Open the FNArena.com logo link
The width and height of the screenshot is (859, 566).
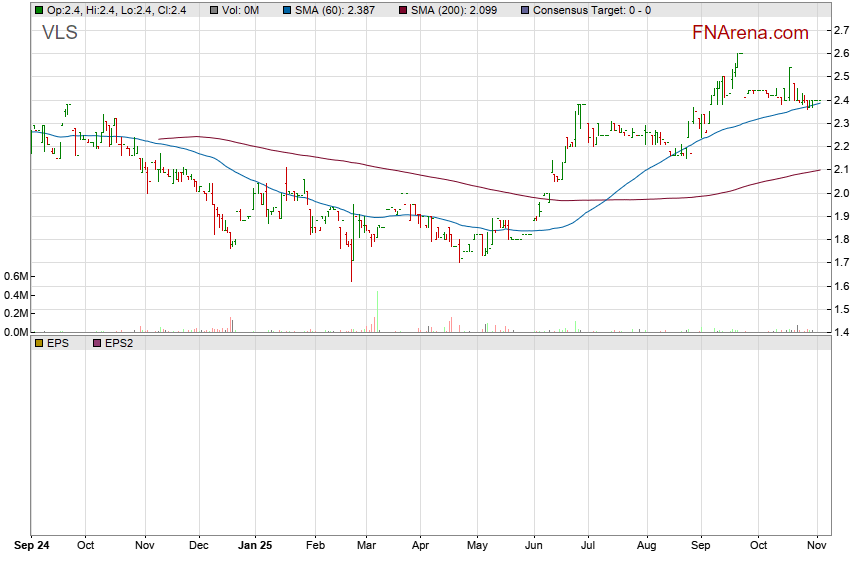[750, 33]
